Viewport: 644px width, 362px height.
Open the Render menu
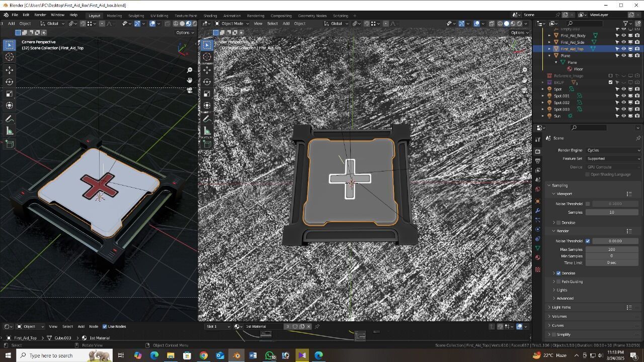(x=40, y=15)
